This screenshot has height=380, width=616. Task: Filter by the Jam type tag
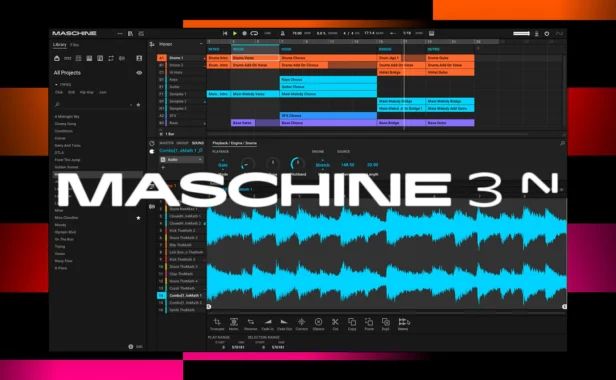103,92
